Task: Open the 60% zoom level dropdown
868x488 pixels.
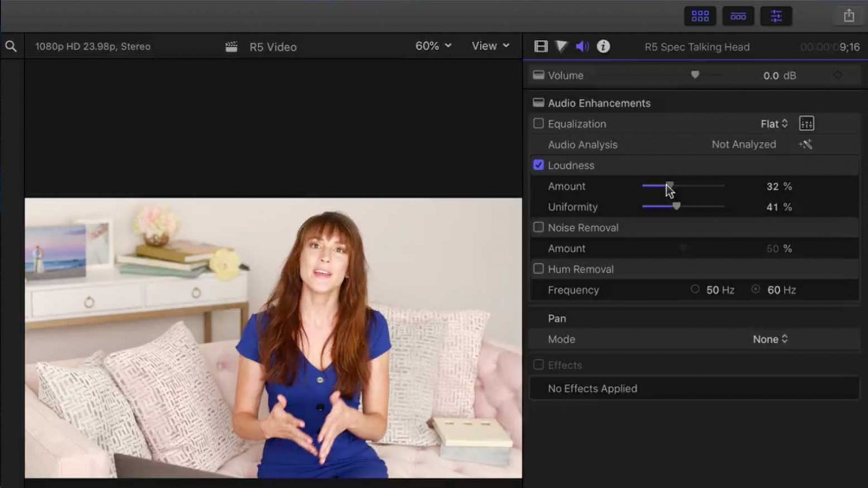Action: 433,45
